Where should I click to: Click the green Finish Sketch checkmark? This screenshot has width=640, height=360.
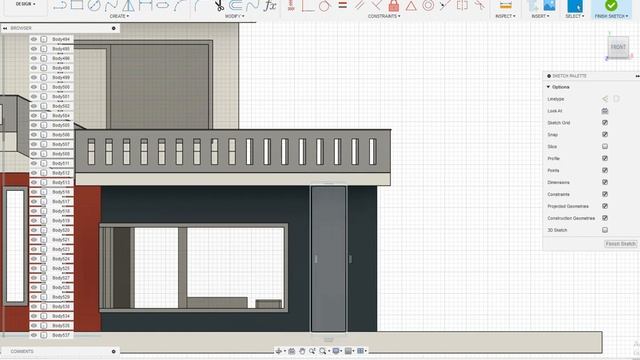click(x=611, y=5)
